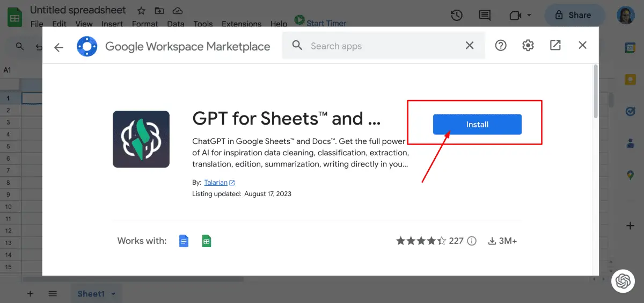Close the Marketplace dialog
644x303 pixels.
583,46
